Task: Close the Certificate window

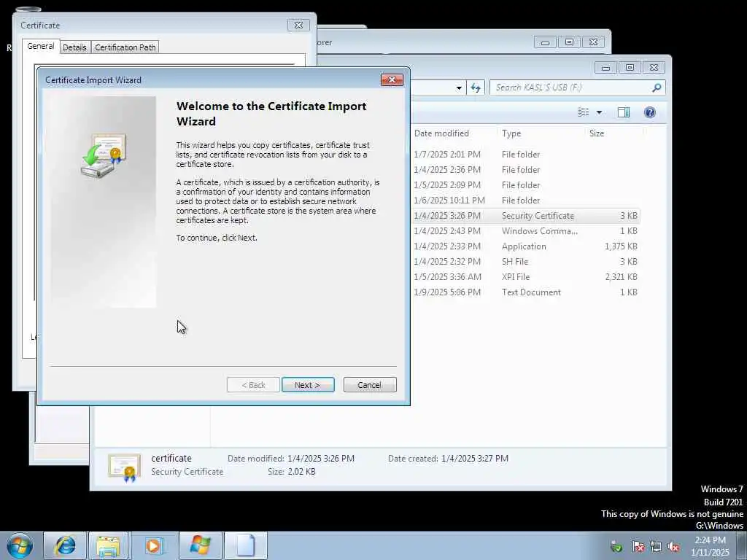Action: tap(298, 26)
